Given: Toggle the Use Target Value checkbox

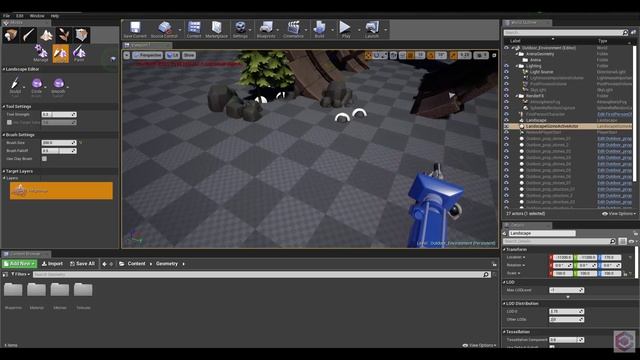Looking at the screenshot, I should 9,122.
